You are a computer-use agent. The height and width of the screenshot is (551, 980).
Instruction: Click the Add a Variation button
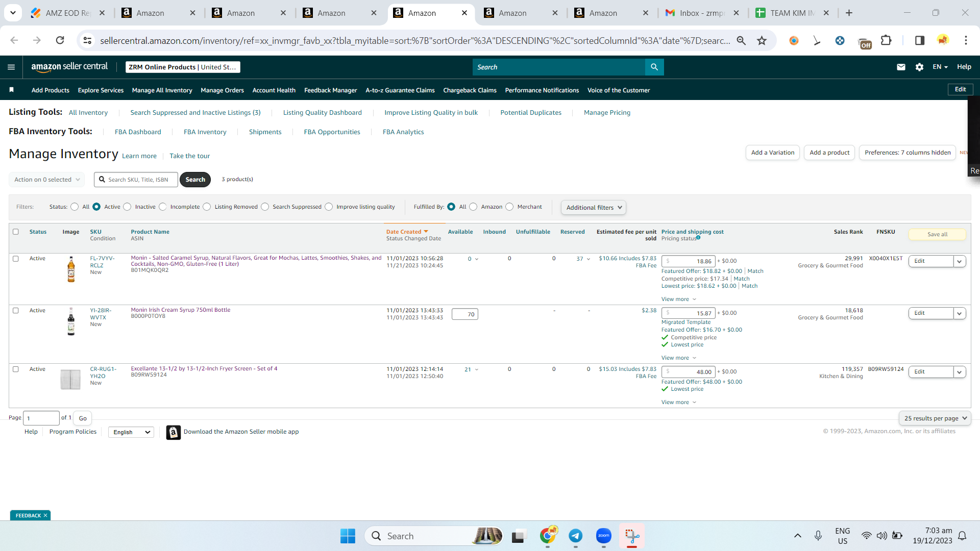click(x=773, y=153)
